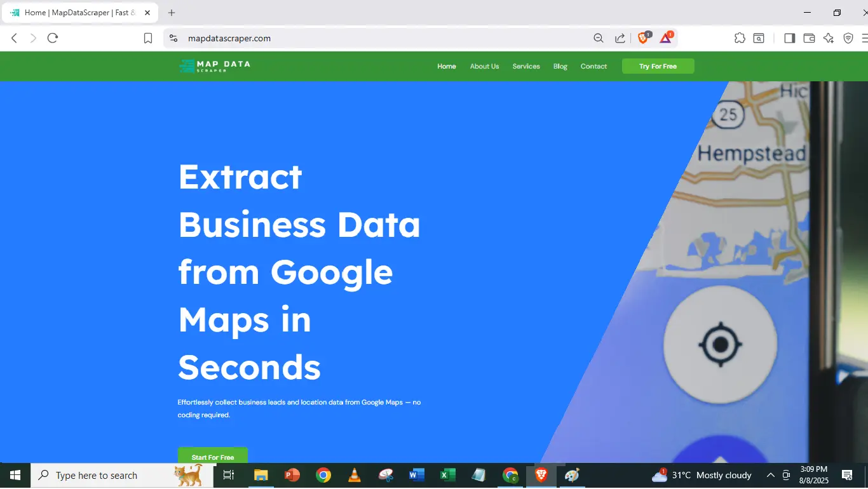Click the 'Effortlessly collect business leads' subtitle
868x489 pixels.
(x=299, y=408)
